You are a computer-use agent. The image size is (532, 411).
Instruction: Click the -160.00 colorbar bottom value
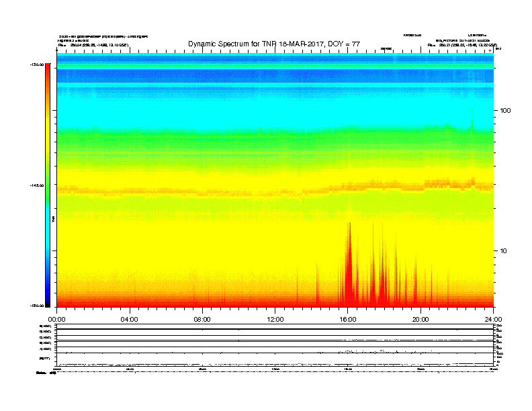pos(37,306)
